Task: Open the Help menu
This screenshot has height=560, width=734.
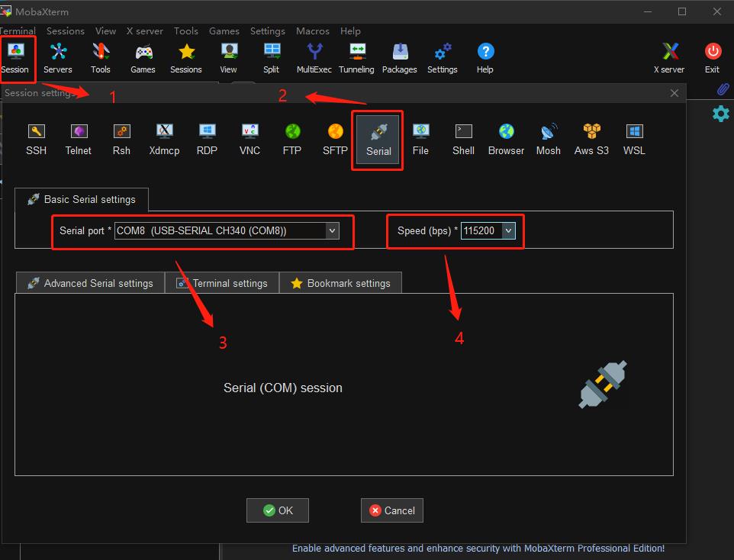Action: click(350, 31)
